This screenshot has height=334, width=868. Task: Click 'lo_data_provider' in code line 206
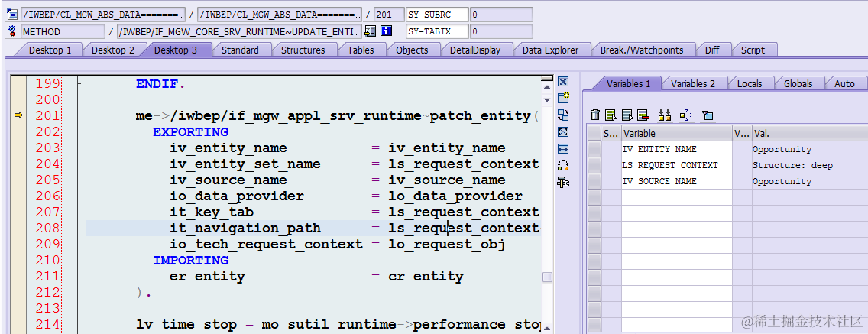click(x=455, y=196)
